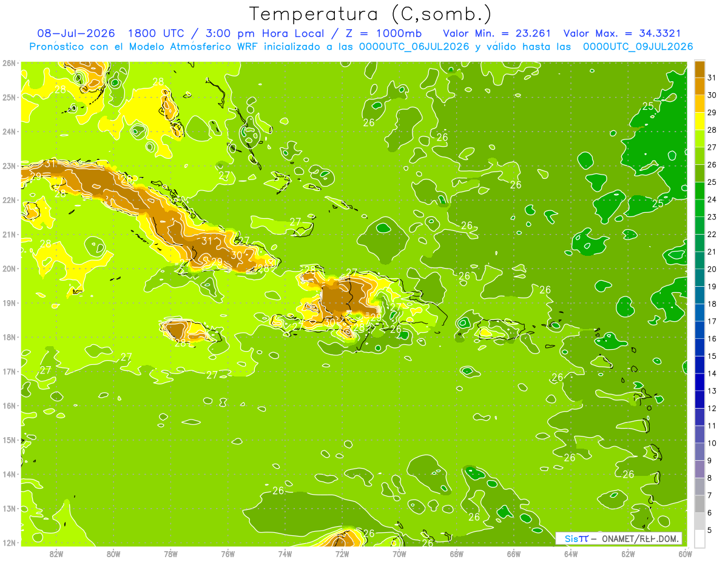Click the ONAMET/REP.DOM. logo box
Image resolution: width=728 pixels, height=562 pixels.
point(619,538)
